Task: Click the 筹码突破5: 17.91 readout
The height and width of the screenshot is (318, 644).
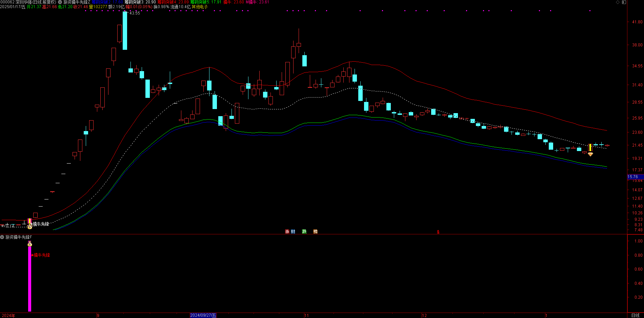Action: [206, 2]
